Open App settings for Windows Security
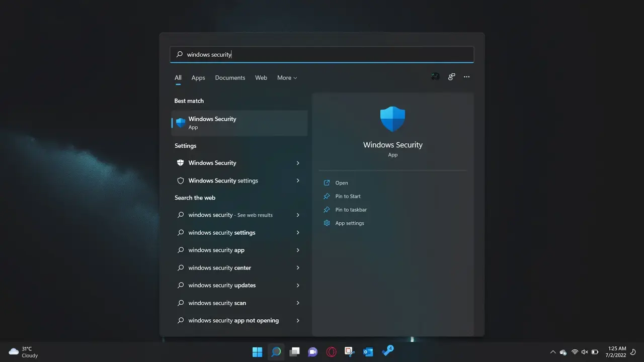644x362 pixels. click(350, 223)
